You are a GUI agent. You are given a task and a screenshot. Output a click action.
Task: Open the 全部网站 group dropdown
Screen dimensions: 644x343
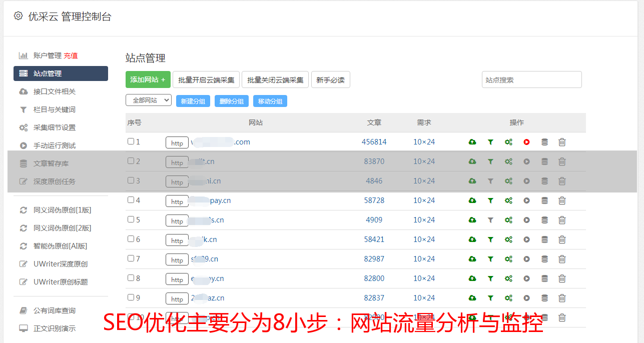[148, 100]
